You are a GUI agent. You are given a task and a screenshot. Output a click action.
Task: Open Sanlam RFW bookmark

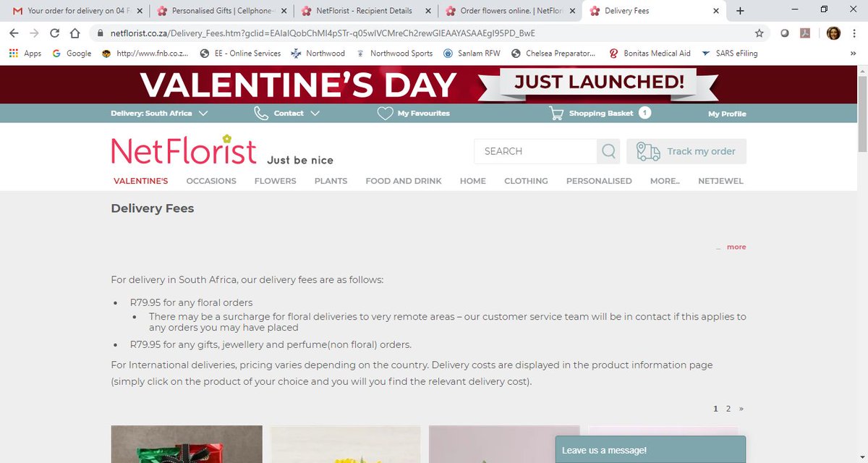(x=472, y=54)
